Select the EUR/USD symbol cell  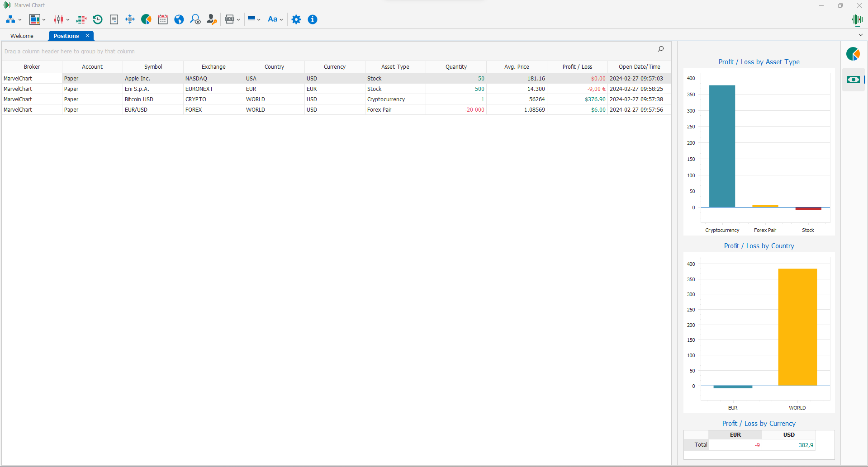click(153, 110)
